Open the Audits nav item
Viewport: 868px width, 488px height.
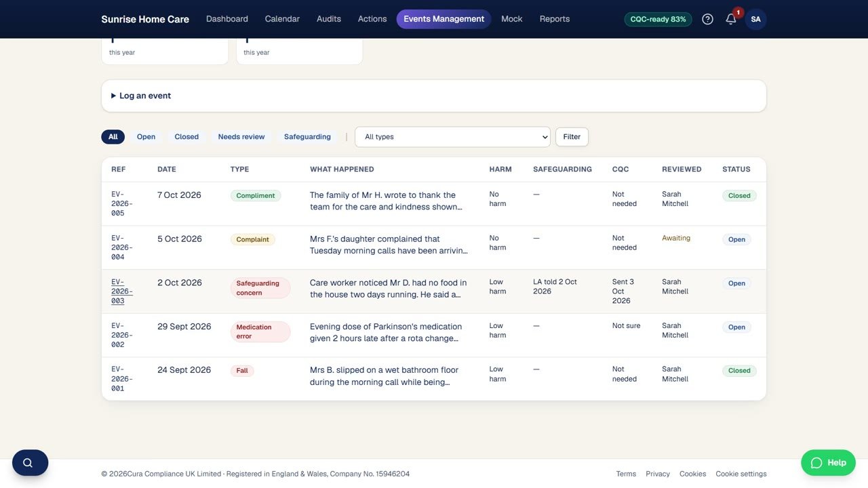[x=329, y=19]
